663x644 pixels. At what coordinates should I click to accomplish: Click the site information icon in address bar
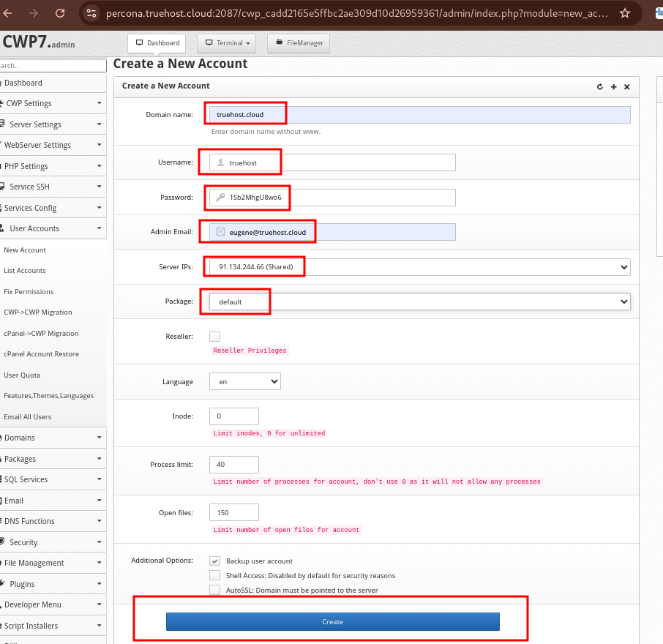pos(91,13)
